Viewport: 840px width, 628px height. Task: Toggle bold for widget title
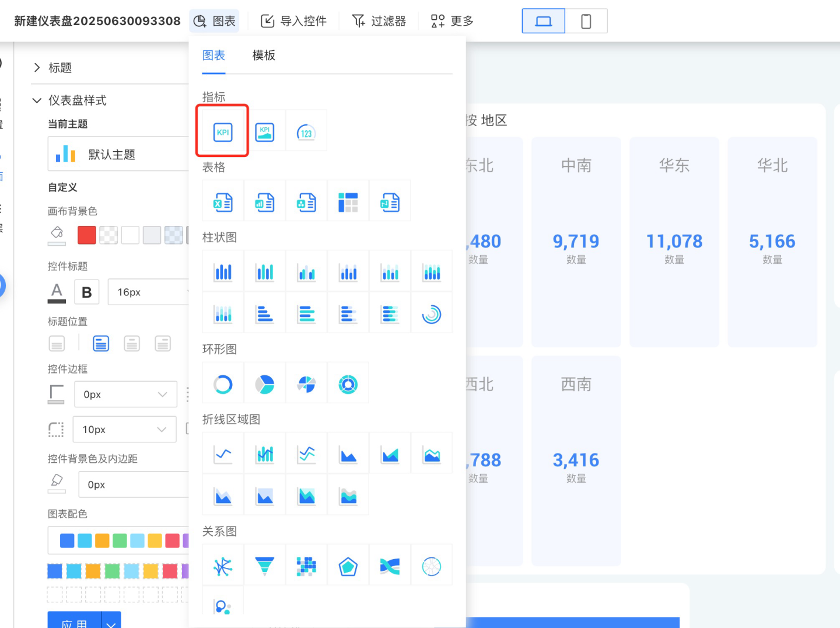(87, 292)
